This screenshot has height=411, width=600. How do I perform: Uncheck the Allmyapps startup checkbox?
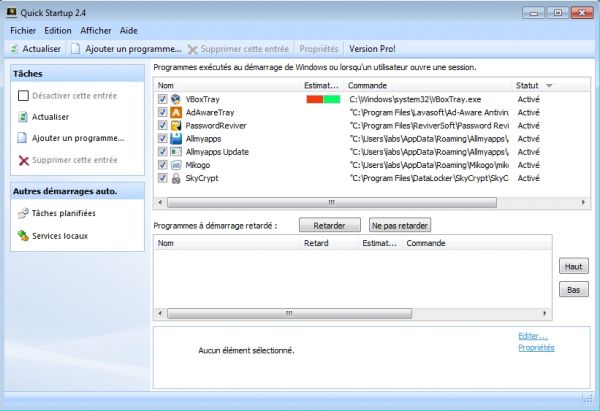pos(163,138)
